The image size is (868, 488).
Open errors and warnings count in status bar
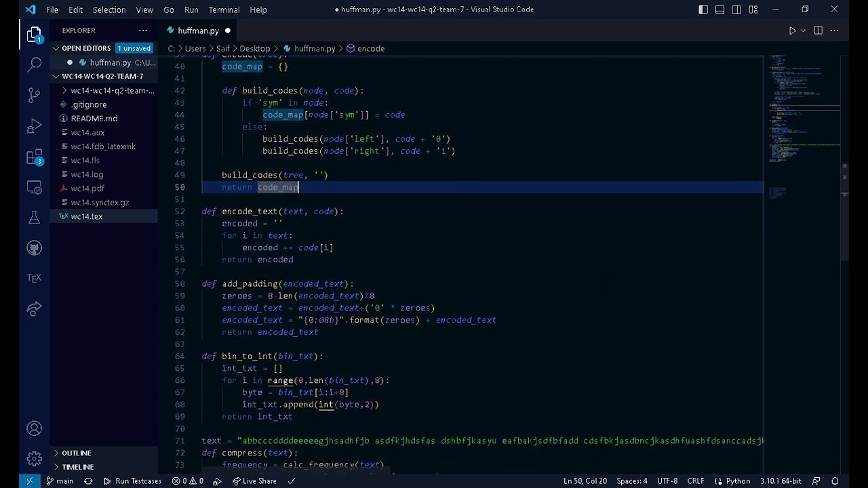187,481
